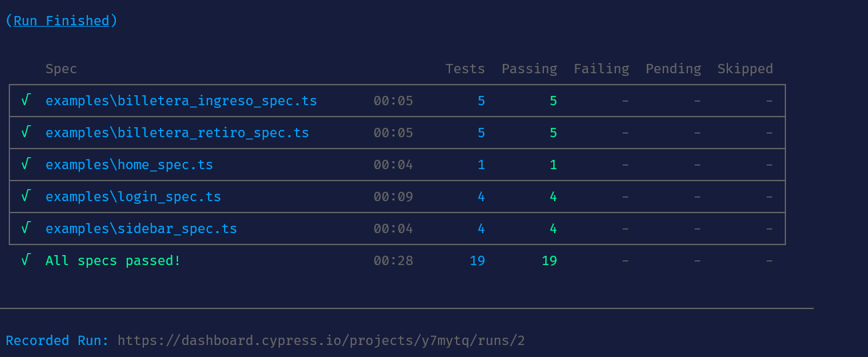This screenshot has width=868, height=357.
Task: Click the 00:09 duration of login_spec.ts
Action: 393,196
